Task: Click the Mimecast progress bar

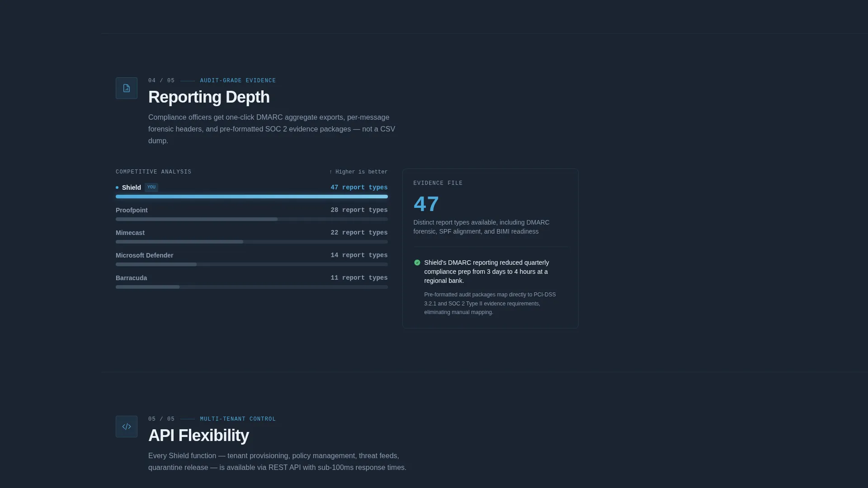Action: point(252,242)
